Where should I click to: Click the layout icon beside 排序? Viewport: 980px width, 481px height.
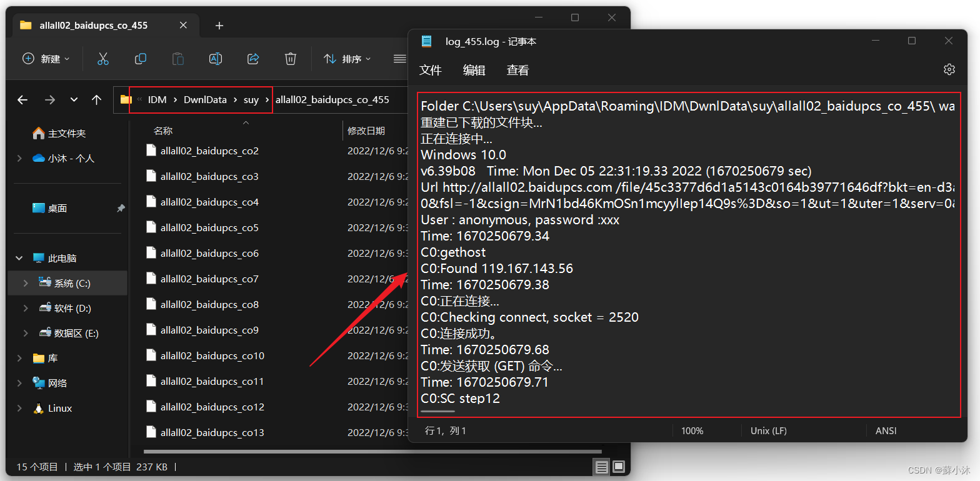click(x=400, y=59)
